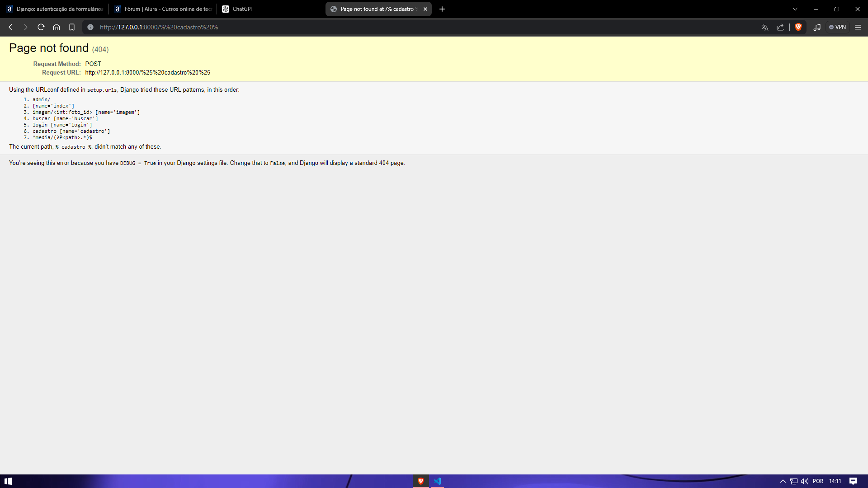This screenshot has width=868, height=488.
Task: Open the browser hamburger menu
Action: tap(858, 27)
